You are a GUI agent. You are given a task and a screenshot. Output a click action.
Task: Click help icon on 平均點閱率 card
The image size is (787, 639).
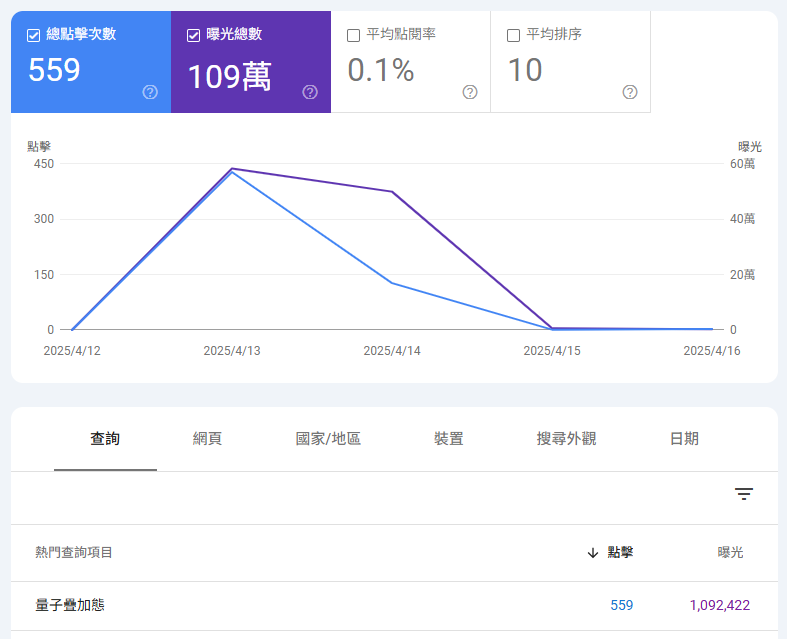coord(470,92)
